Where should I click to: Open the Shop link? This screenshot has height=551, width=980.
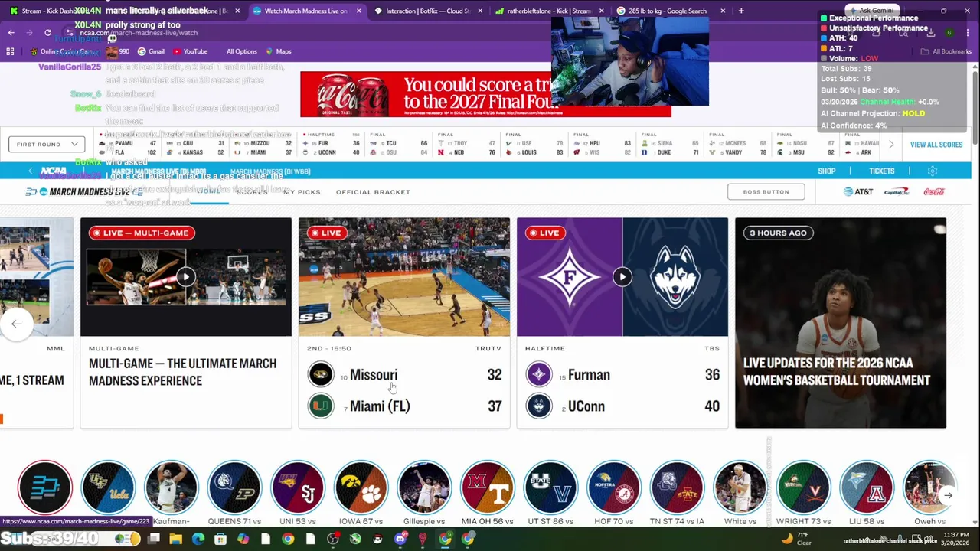click(x=826, y=171)
